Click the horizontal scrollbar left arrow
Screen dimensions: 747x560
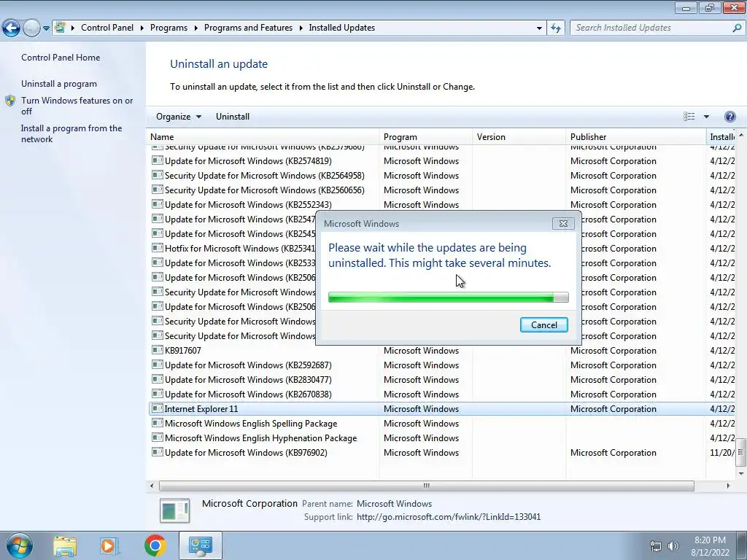point(152,486)
